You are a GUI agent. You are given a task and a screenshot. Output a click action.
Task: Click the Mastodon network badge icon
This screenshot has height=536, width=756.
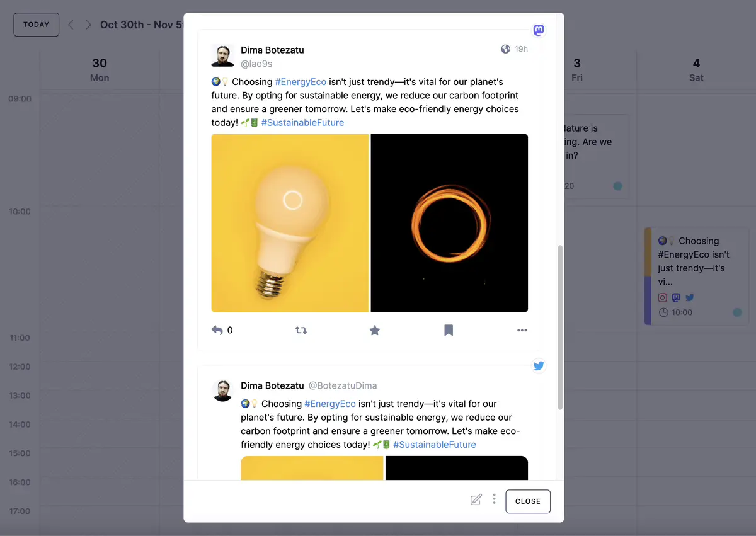click(x=539, y=30)
